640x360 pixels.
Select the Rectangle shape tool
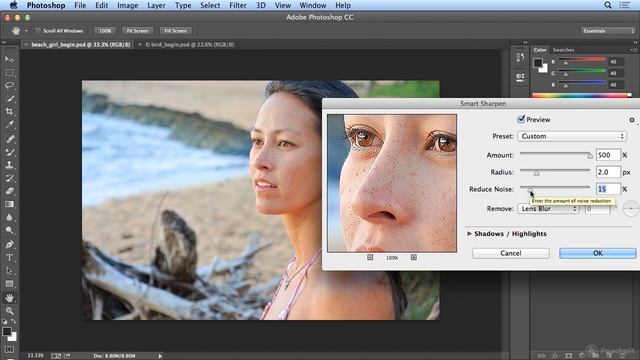point(9,284)
